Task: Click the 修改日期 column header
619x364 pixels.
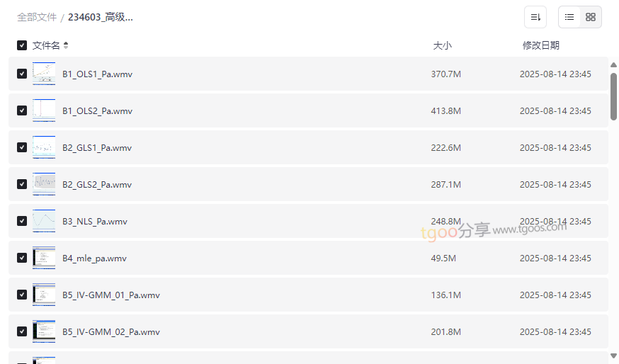Action: click(x=540, y=45)
